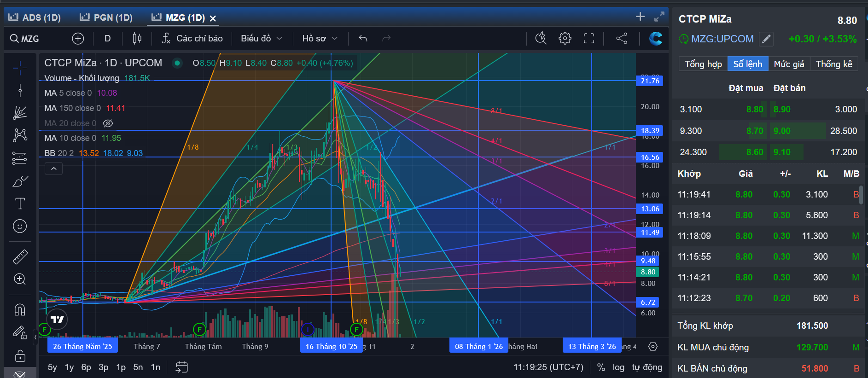
Task: Click the blue circular event marker on timeline
Action: (308, 330)
